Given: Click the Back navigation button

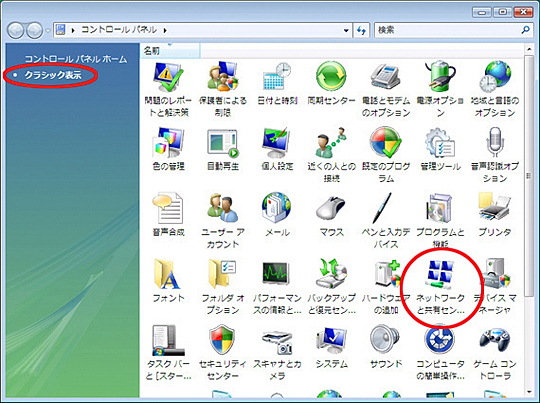Looking at the screenshot, I should [15, 30].
